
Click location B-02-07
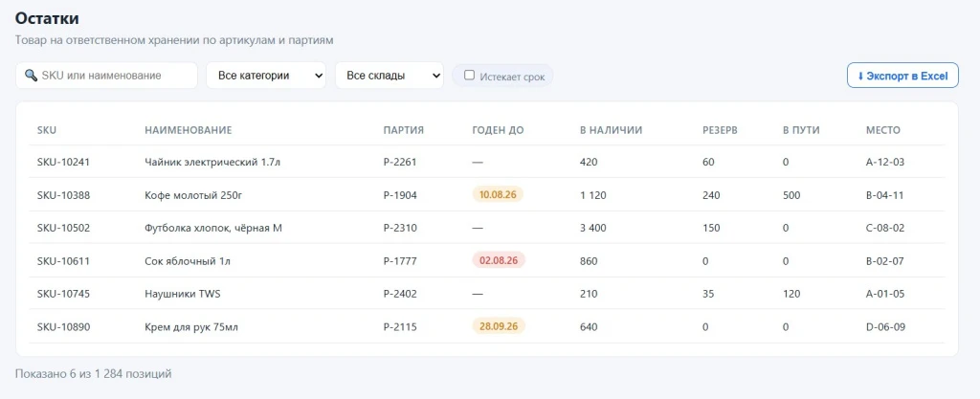885,261
